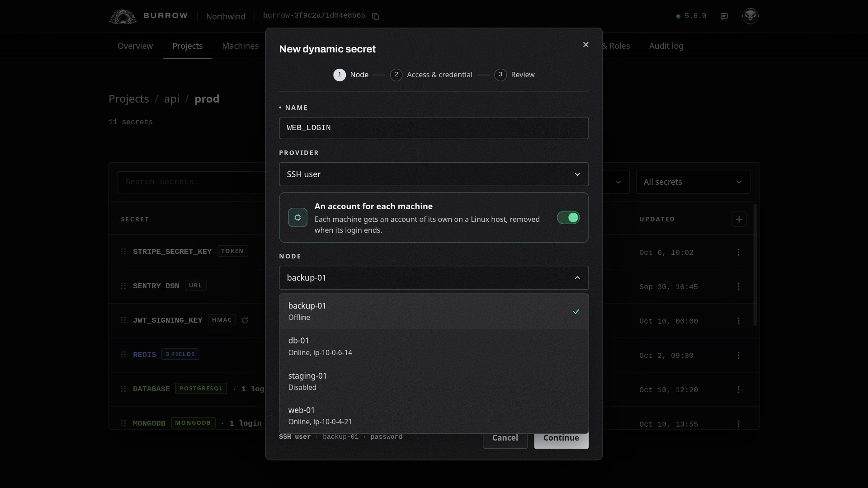Open Projects breadcrumb link

[129, 99]
